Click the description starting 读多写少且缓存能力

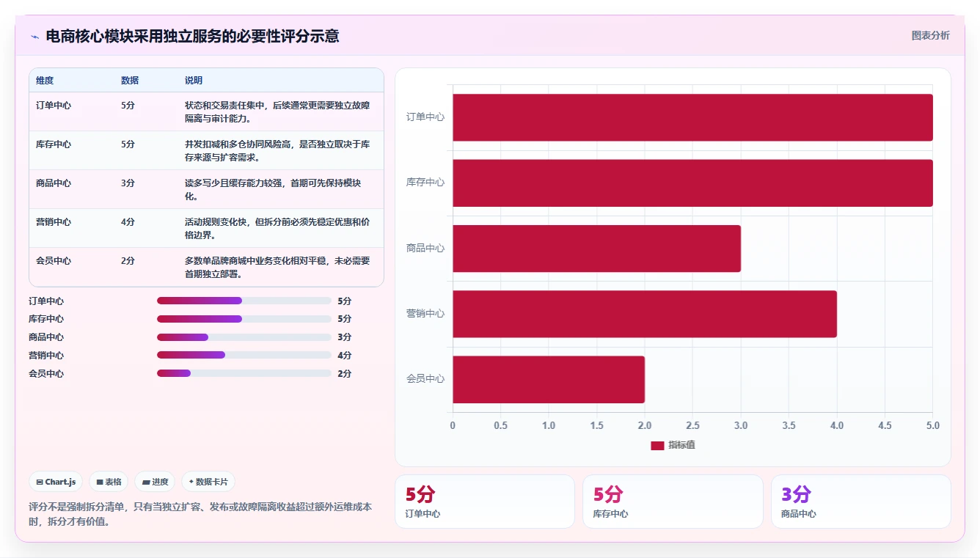point(273,189)
